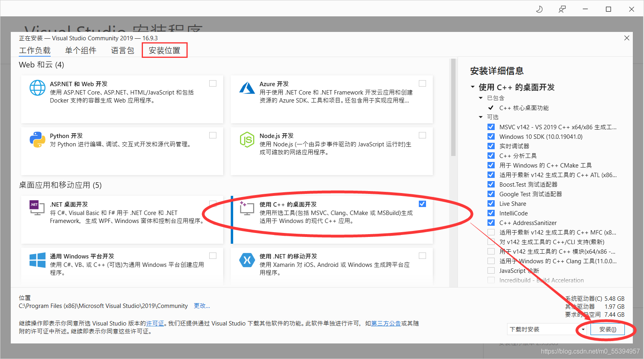Switch to the 工作负载 tab
The height and width of the screenshot is (359, 644).
35,50
